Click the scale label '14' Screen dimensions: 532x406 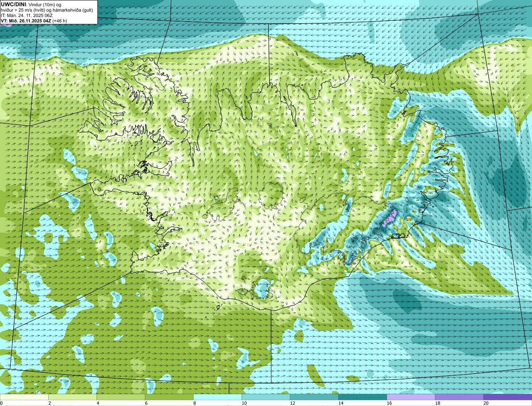tap(340, 403)
